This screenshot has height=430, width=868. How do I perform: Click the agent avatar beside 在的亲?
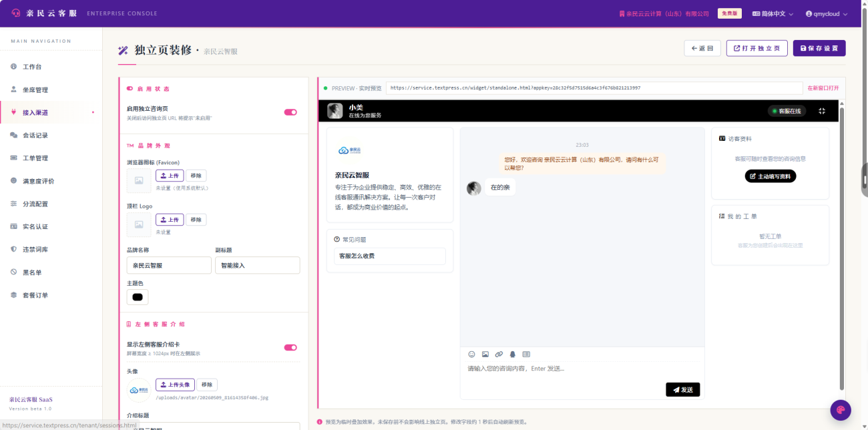(x=474, y=188)
